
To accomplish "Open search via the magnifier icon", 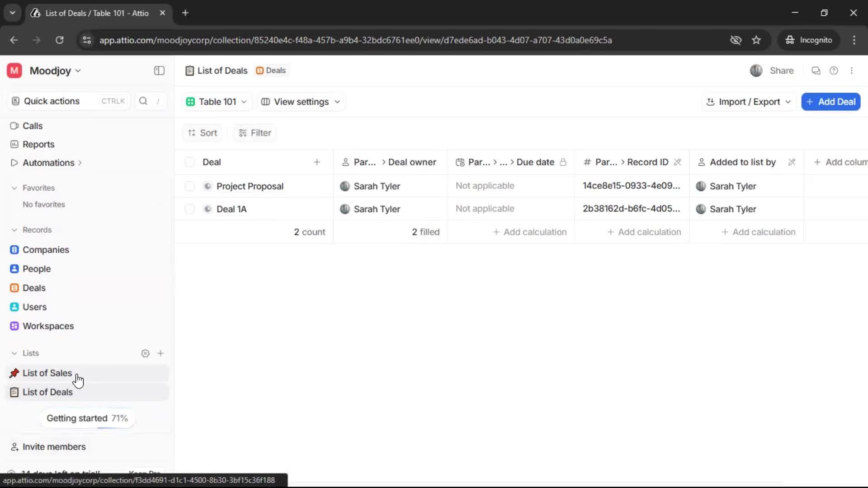I will click(x=143, y=101).
